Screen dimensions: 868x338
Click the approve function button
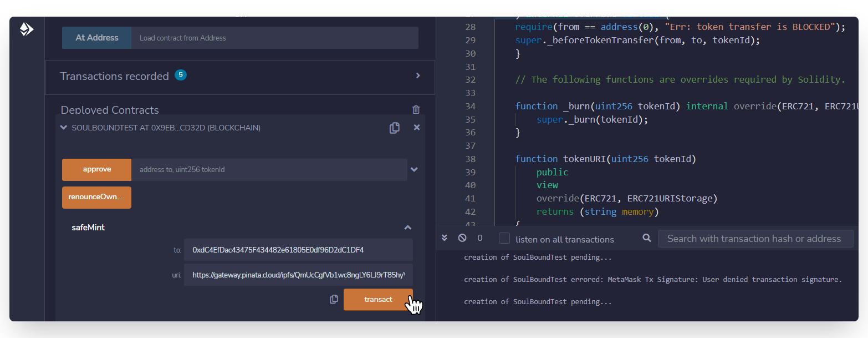[x=96, y=169]
